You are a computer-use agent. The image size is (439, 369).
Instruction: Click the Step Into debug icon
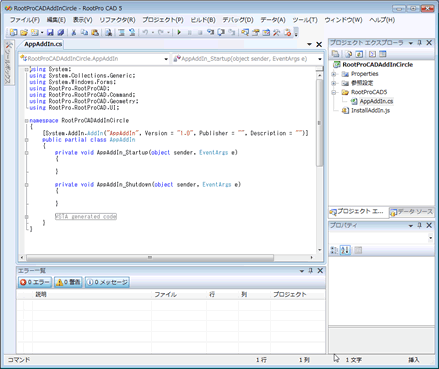point(210,32)
